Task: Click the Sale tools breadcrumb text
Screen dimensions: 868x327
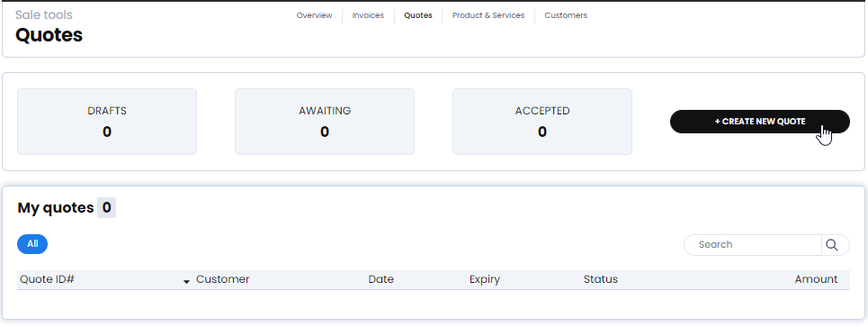Action: tap(44, 15)
